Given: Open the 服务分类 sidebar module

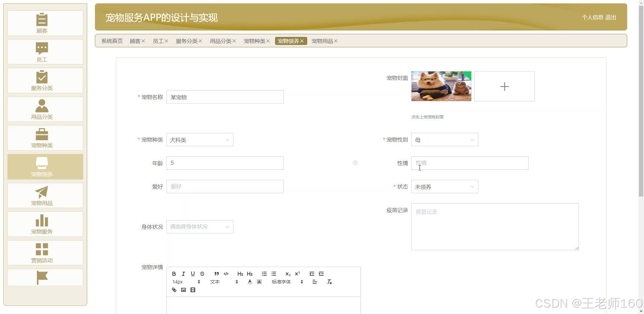Looking at the screenshot, I should (x=45, y=81).
